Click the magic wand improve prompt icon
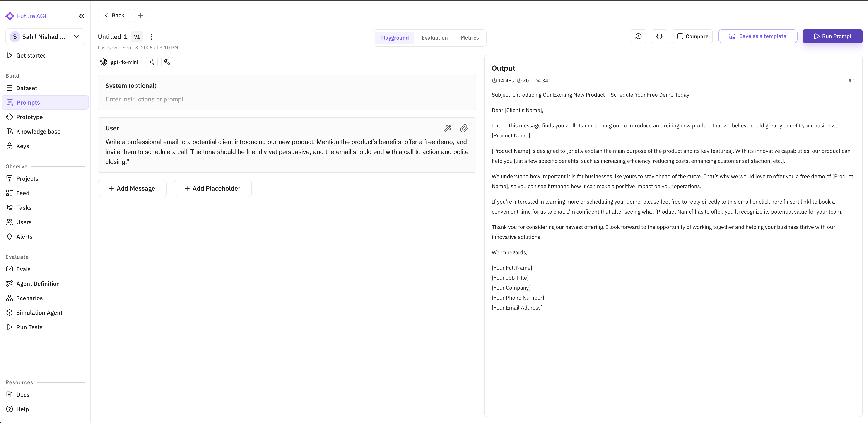 pyautogui.click(x=448, y=128)
